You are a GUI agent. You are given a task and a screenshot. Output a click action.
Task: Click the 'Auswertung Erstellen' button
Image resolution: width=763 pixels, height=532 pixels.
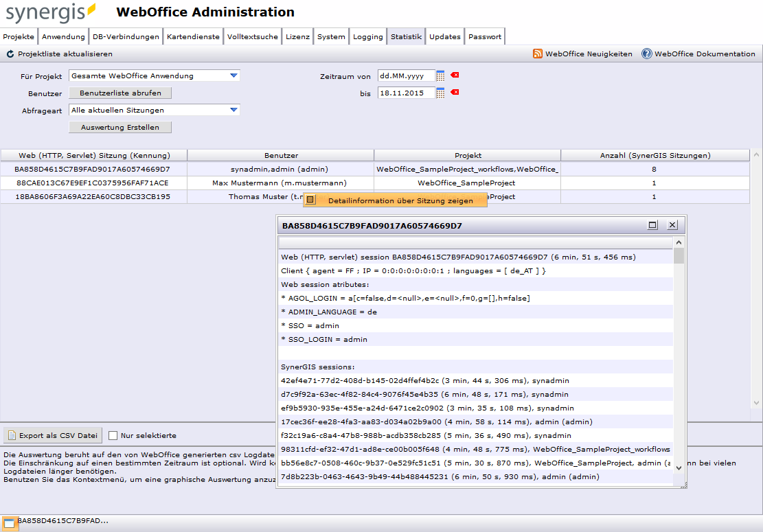(119, 127)
